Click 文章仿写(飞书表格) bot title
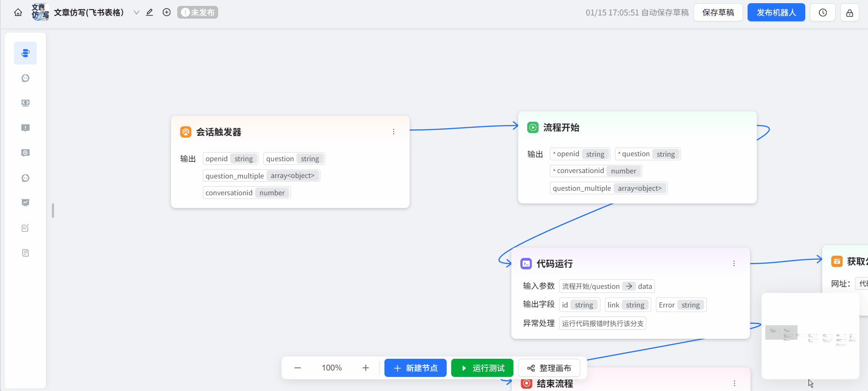Screen dimensions: 868x391 89,12
